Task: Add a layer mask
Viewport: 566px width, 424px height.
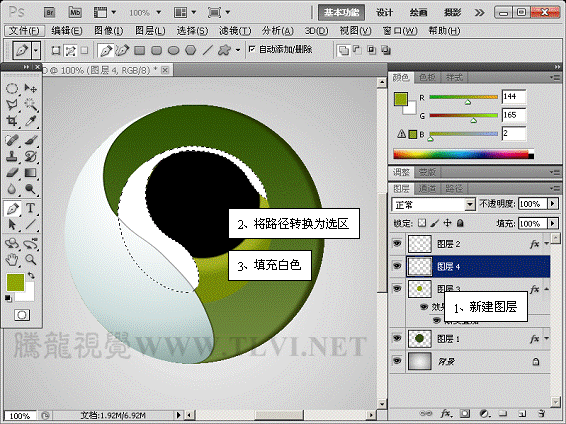Action: 465,414
